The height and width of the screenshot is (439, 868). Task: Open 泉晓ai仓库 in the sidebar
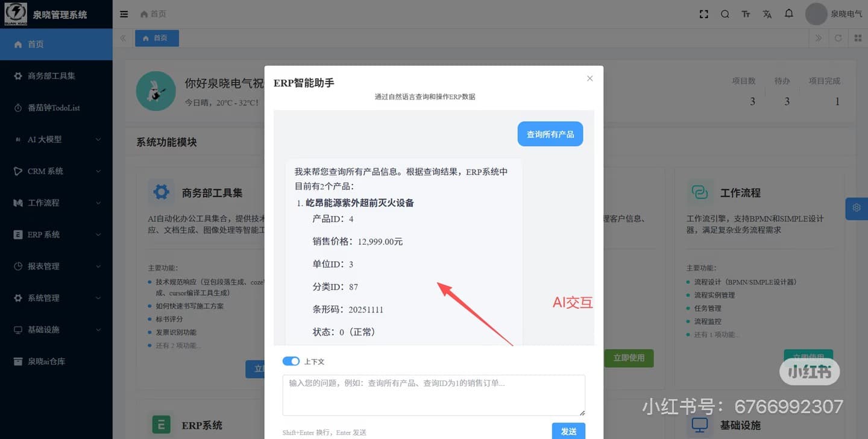tap(56, 361)
